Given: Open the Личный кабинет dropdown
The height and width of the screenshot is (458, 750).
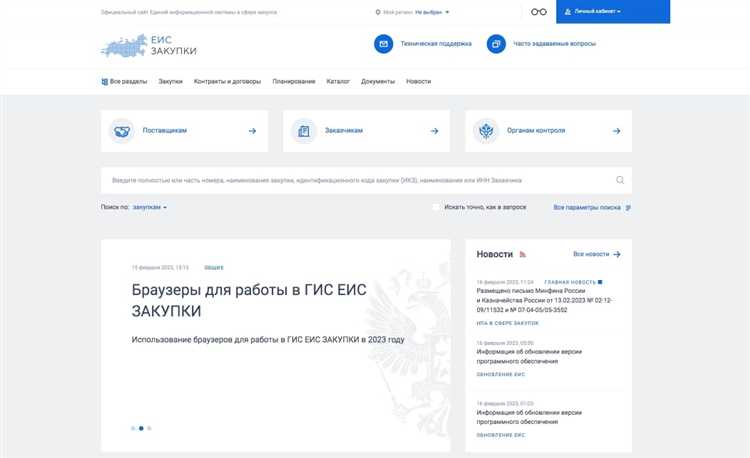Looking at the screenshot, I should click(x=613, y=11).
